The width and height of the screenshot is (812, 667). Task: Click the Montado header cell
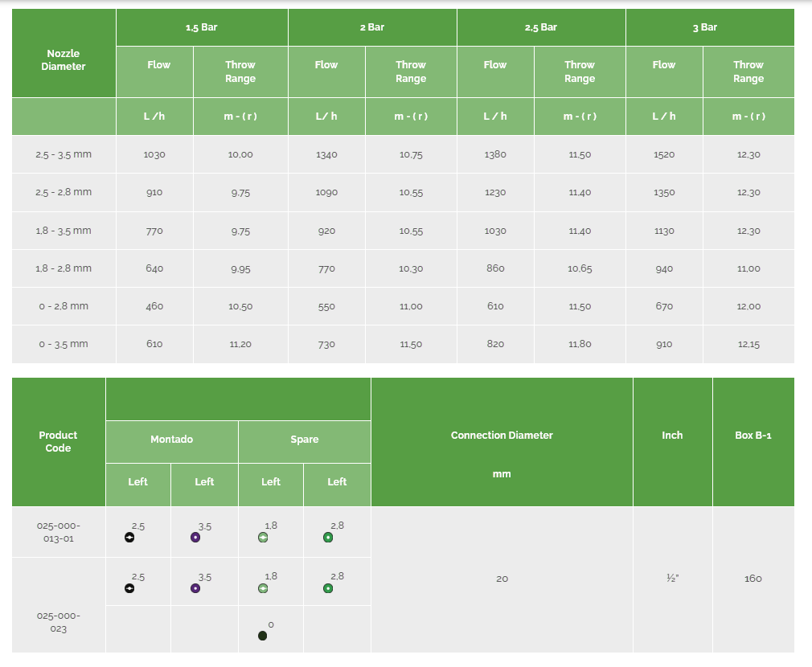[x=172, y=440]
